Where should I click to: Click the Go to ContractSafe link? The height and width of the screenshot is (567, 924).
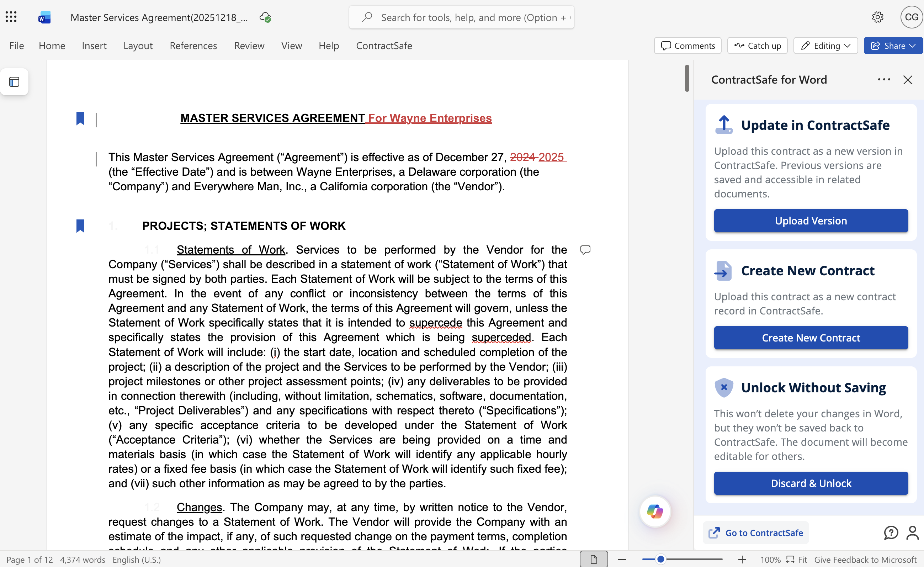(x=756, y=532)
